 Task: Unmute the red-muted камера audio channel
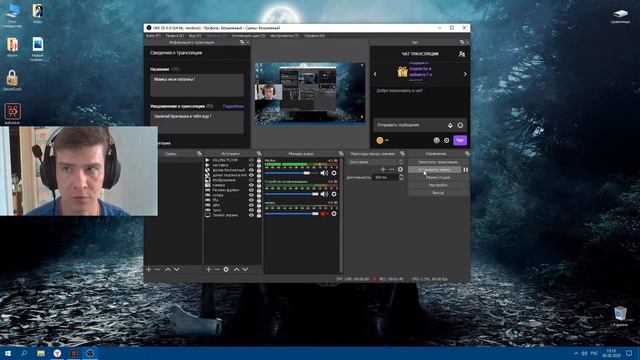tap(324, 213)
